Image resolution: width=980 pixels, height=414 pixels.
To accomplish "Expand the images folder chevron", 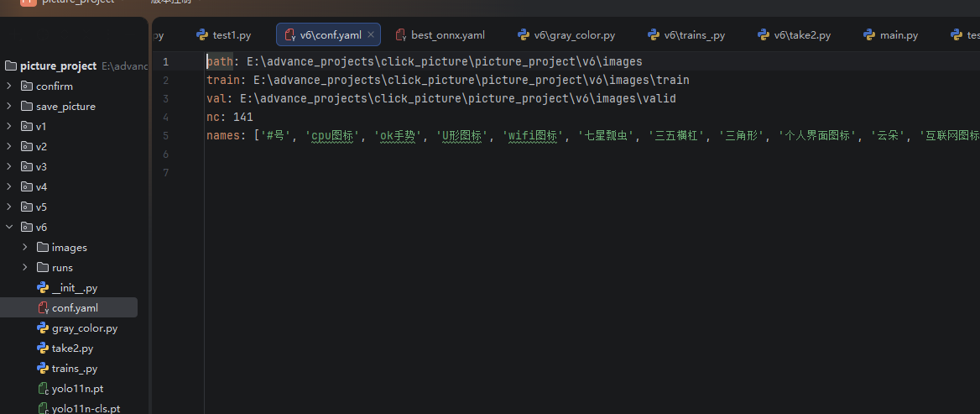I will (25, 248).
